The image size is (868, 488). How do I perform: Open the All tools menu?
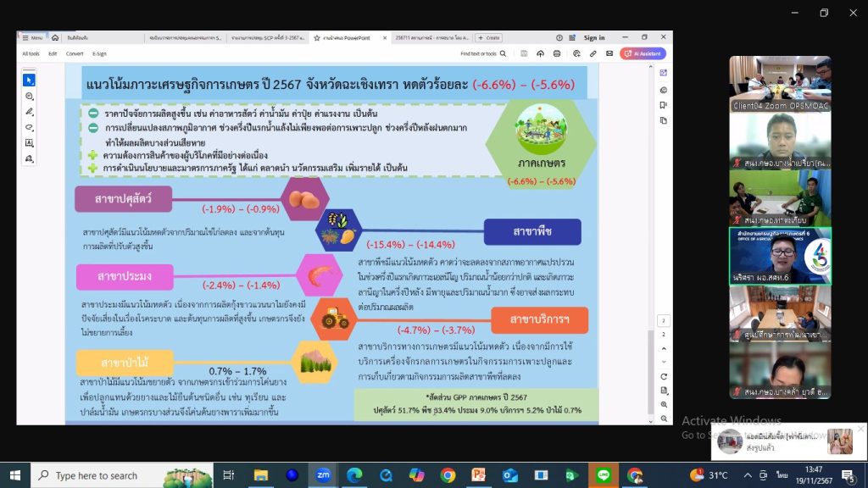31,53
